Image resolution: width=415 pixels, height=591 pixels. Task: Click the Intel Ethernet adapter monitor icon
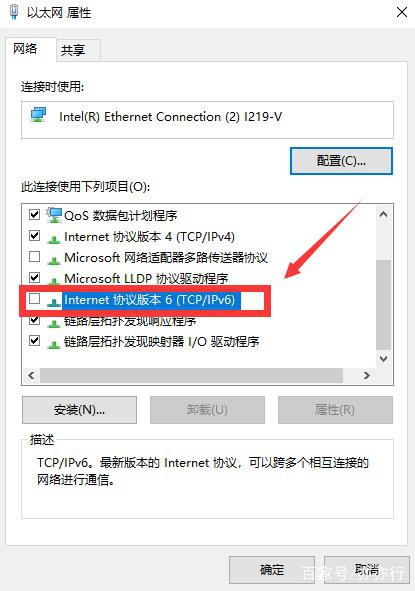pos(38,114)
